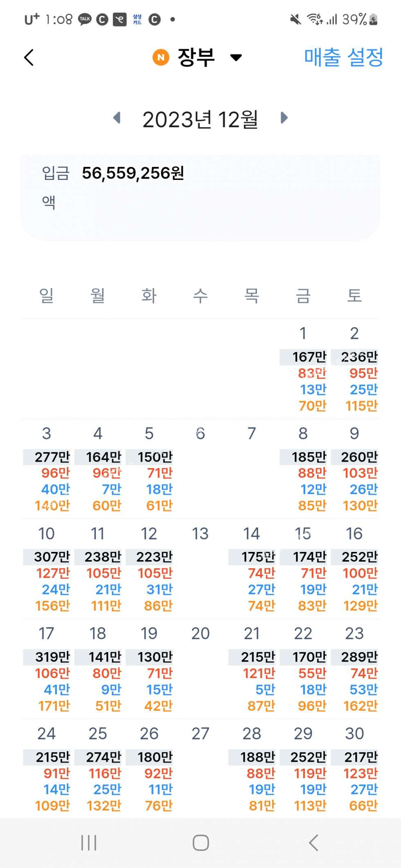
Task: Go to next month arrow
Action: coord(284,118)
